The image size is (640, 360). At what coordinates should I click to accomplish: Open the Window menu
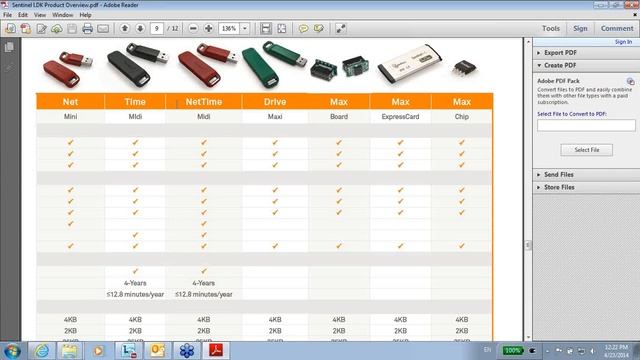(62, 15)
